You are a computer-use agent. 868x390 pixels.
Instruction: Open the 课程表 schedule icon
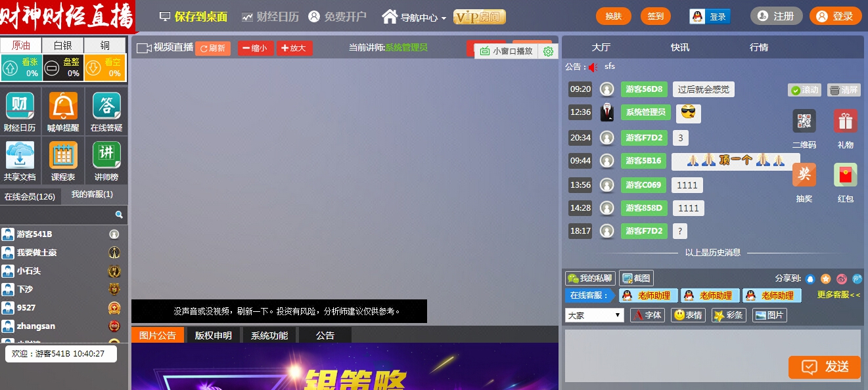point(63,156)
